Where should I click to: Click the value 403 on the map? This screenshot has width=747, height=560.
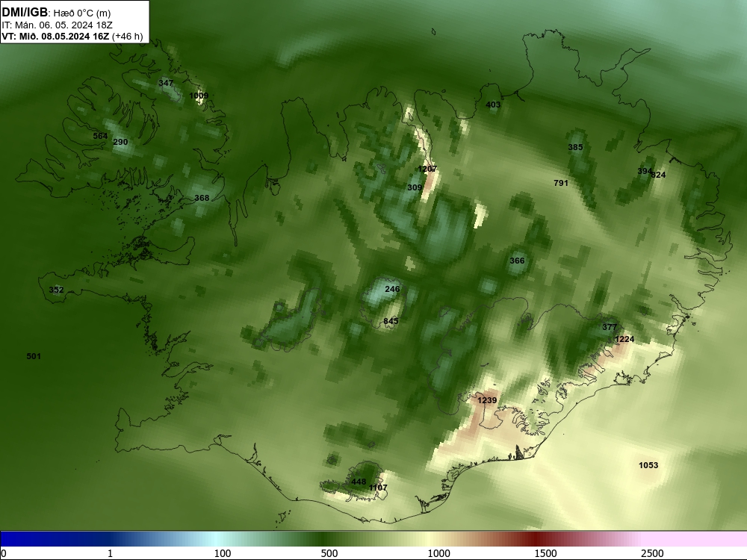click(493, 105)
